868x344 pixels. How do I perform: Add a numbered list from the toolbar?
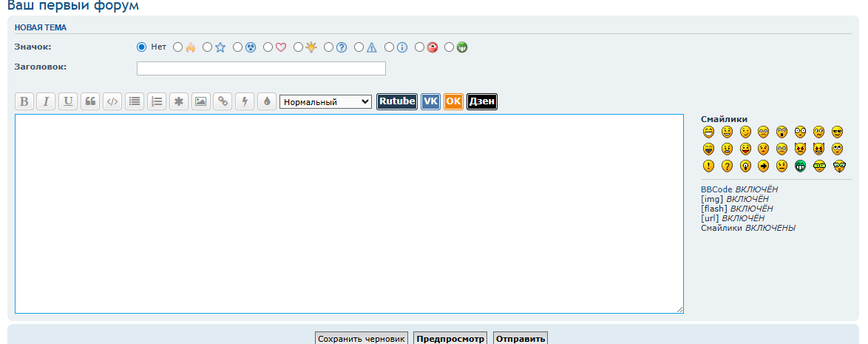click(157, 101)
